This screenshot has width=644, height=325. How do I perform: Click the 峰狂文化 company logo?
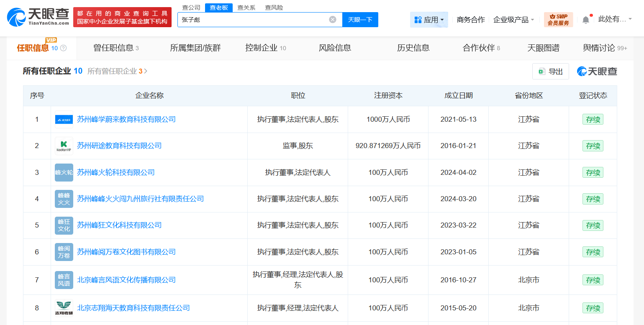pyautogui.click(x=64, y=225)
